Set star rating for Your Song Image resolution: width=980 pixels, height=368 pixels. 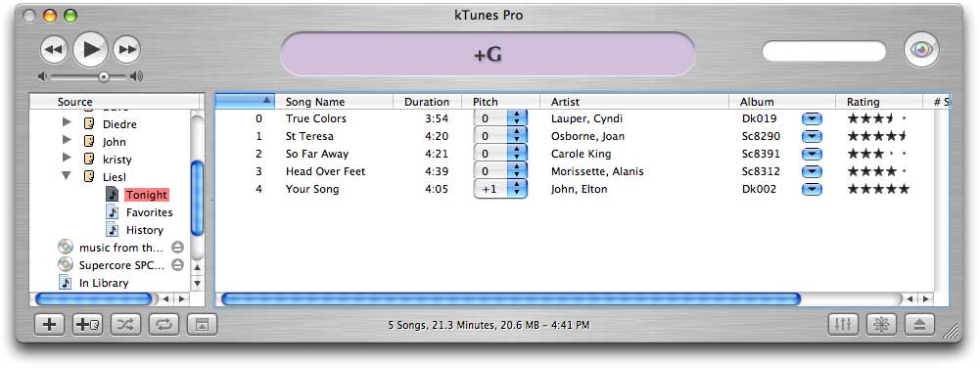[877, 189]
